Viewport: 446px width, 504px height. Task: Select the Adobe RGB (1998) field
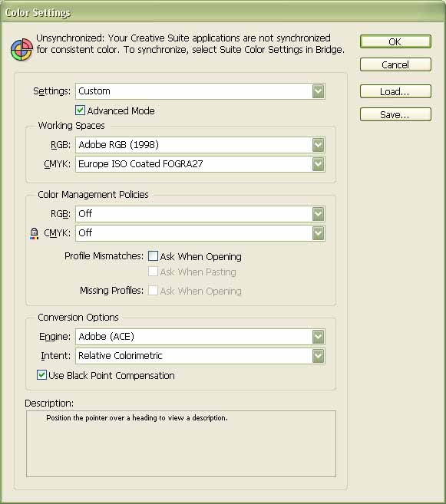[x=200, y=145]
